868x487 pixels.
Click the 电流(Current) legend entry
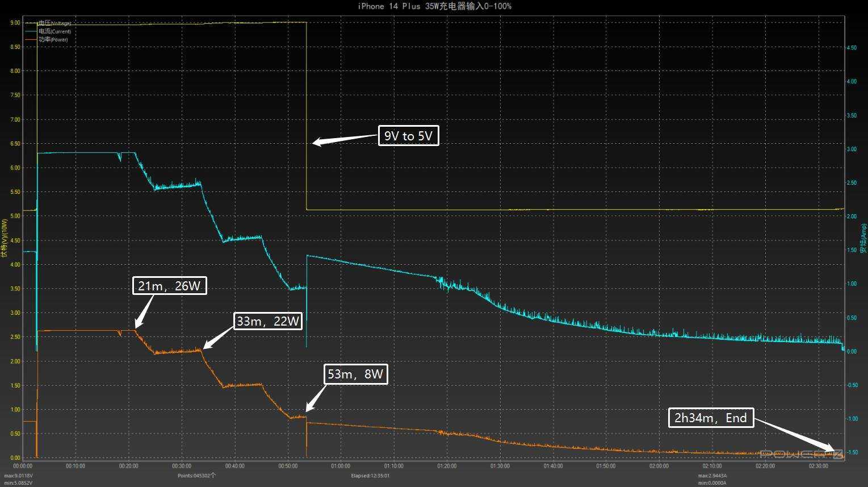point(49,31)
